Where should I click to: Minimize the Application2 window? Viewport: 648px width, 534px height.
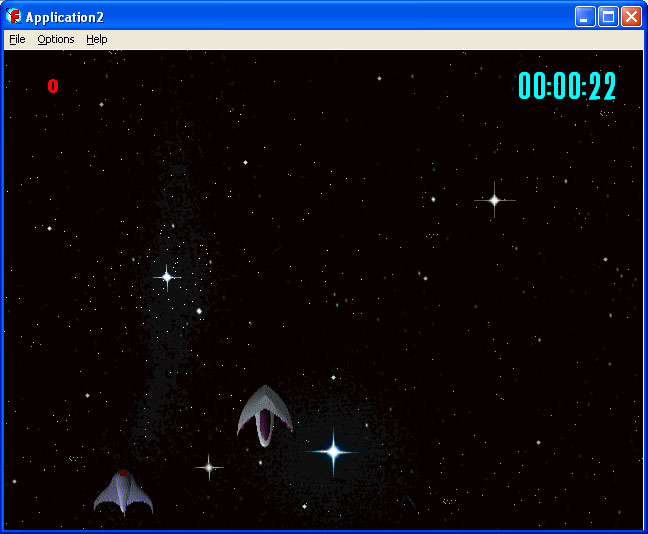point(584,16)
